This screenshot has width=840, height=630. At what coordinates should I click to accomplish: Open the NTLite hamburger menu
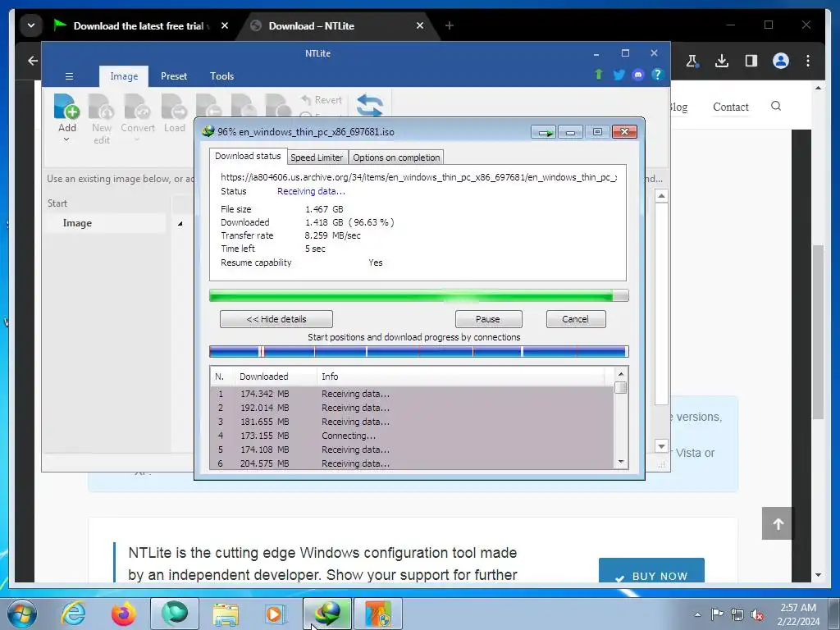click(69, 76)
